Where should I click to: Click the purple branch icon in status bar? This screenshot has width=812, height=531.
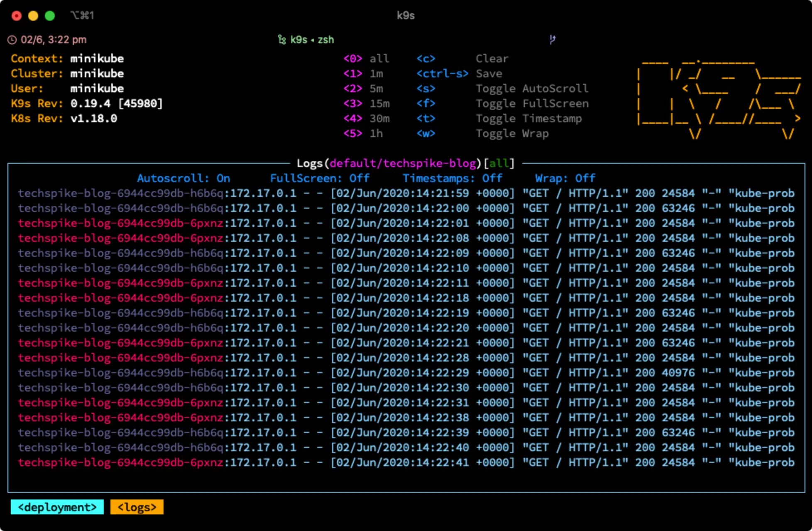click(x=552, y=39)
